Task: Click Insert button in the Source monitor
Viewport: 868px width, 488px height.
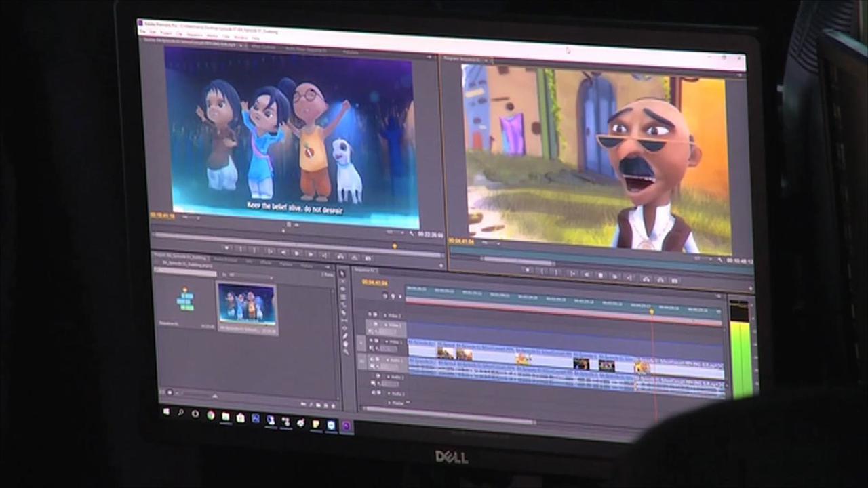Action: tap(340, 256)
